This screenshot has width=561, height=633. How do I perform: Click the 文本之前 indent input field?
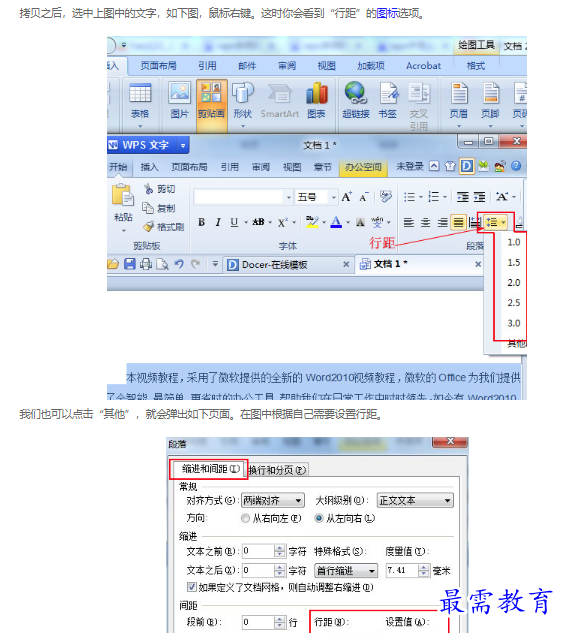click(x=258, y=551)
